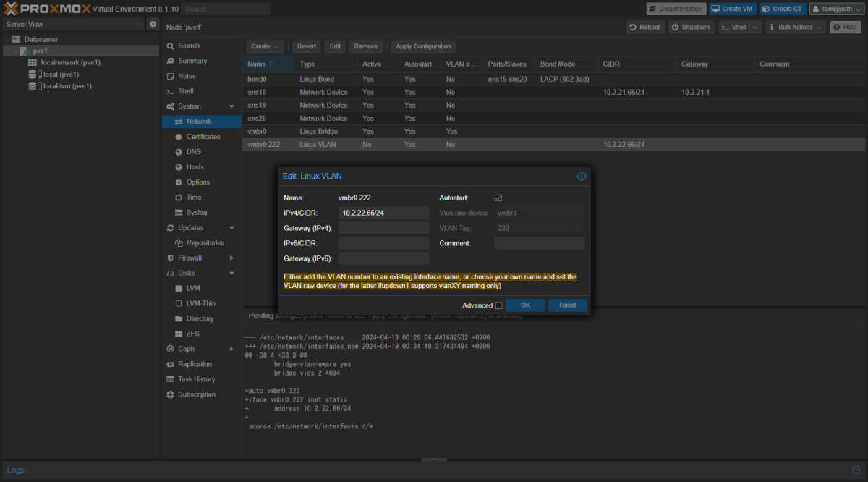Click the Create CT button
This screenshot has width=868, height=482.
[782, 9]
